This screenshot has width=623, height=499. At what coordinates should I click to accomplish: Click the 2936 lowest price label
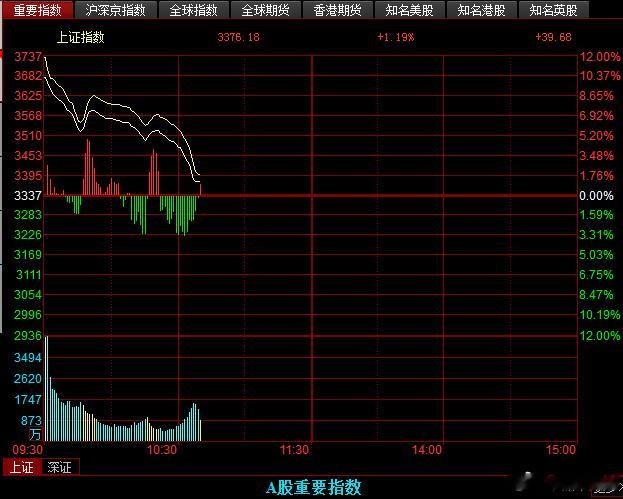(x=28, y=336)
